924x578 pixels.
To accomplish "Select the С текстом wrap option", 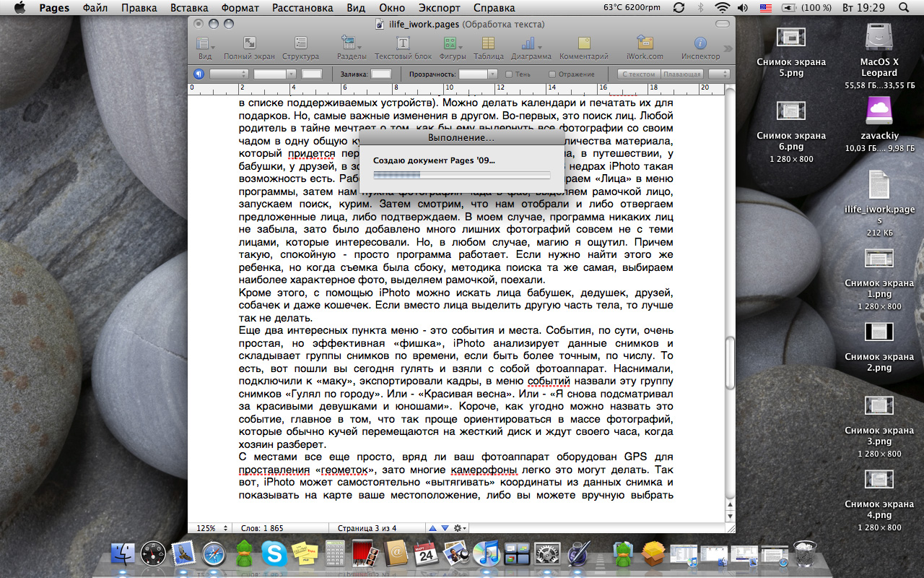I will coord(638,74).
